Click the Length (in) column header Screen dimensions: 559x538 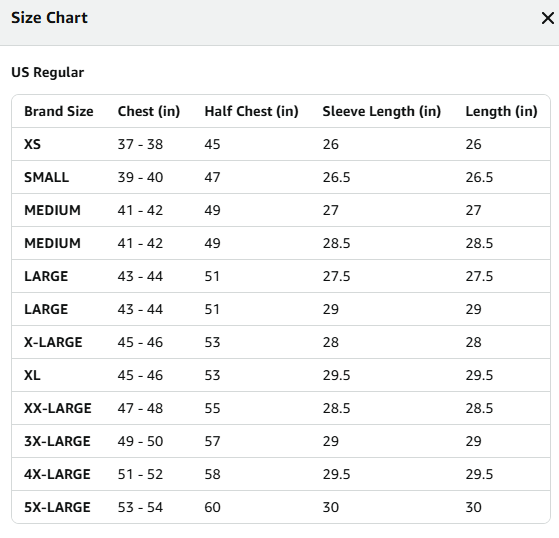pyautogui.click(x=501, y=111)
